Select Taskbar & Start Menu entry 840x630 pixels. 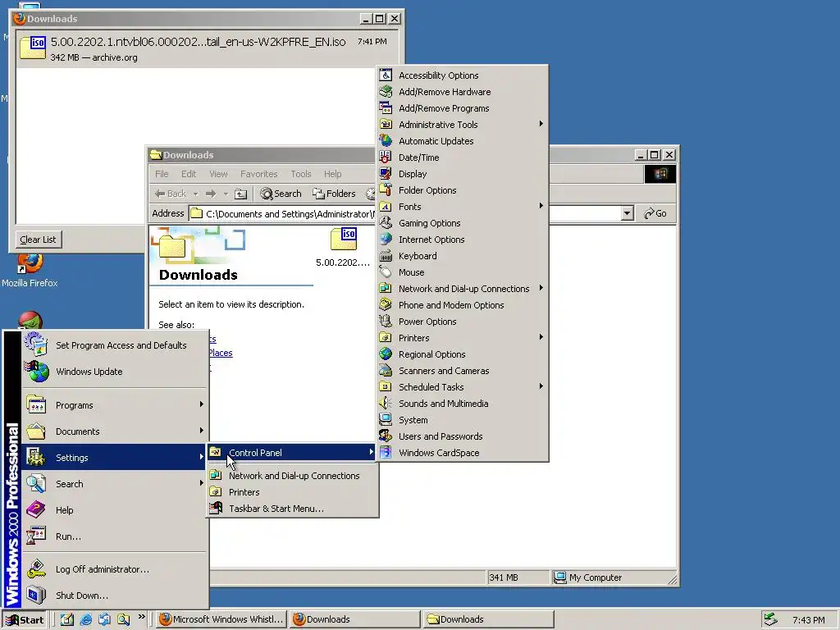click(291, 509)
